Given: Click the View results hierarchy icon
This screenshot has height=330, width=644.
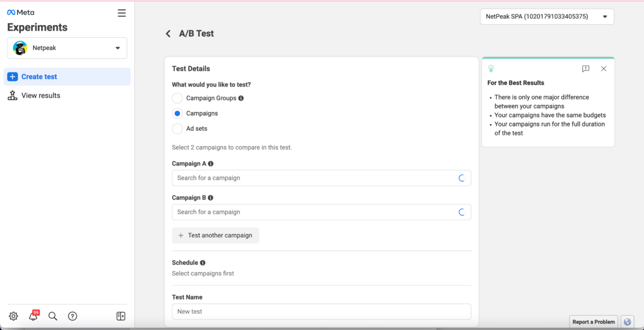Looking at the screenshot, I should click(x=12, y=96).
